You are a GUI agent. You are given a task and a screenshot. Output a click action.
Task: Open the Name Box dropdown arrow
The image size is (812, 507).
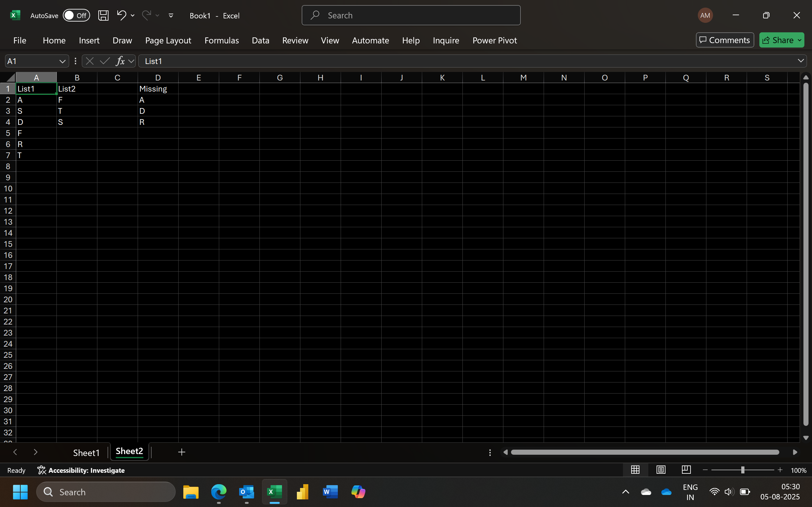(62, 61)
